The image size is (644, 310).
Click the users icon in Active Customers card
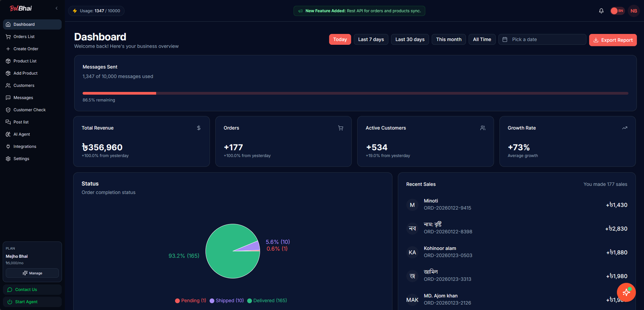point(483,128)
